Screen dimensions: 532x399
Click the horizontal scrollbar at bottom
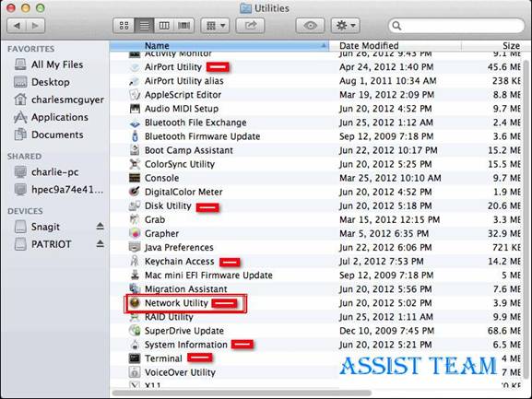click(x=242, y=393)
